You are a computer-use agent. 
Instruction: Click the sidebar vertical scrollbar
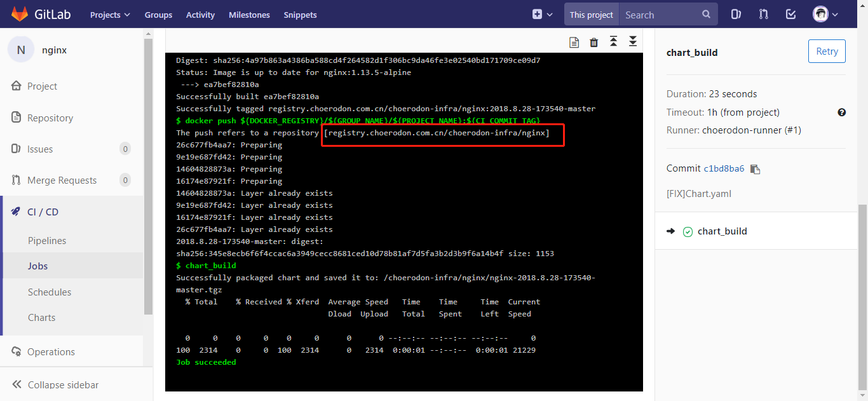coord(148,176)
